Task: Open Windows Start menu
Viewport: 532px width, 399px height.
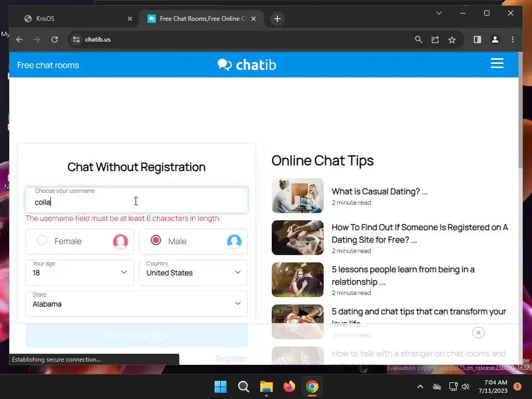Action: (220, 387)
